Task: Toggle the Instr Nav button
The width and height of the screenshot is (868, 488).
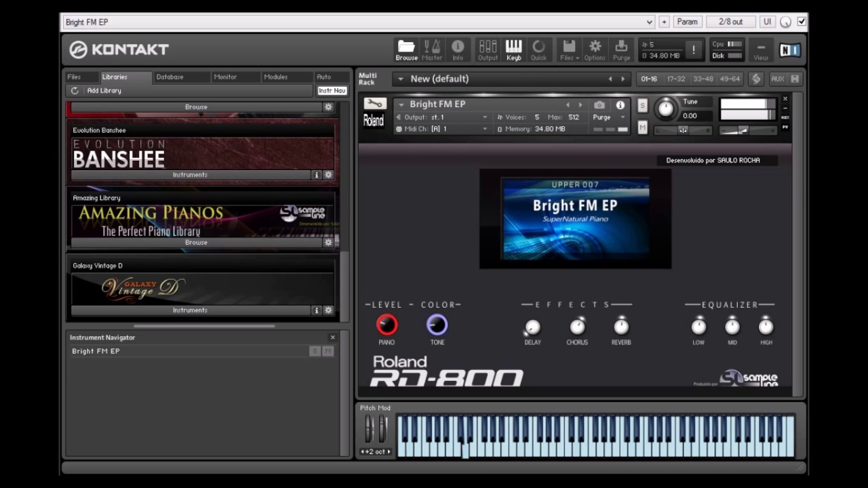Action: 332,91
